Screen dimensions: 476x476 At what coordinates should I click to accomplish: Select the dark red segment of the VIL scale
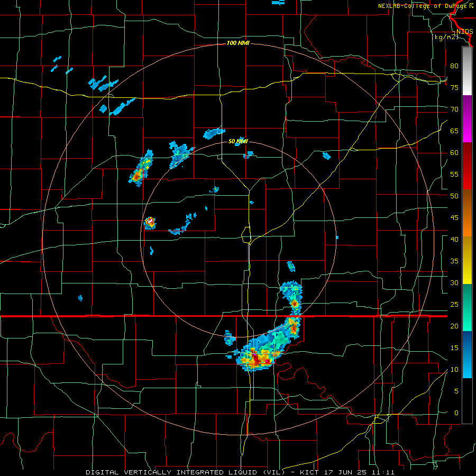pyautogui.click(x=467, y=166)
